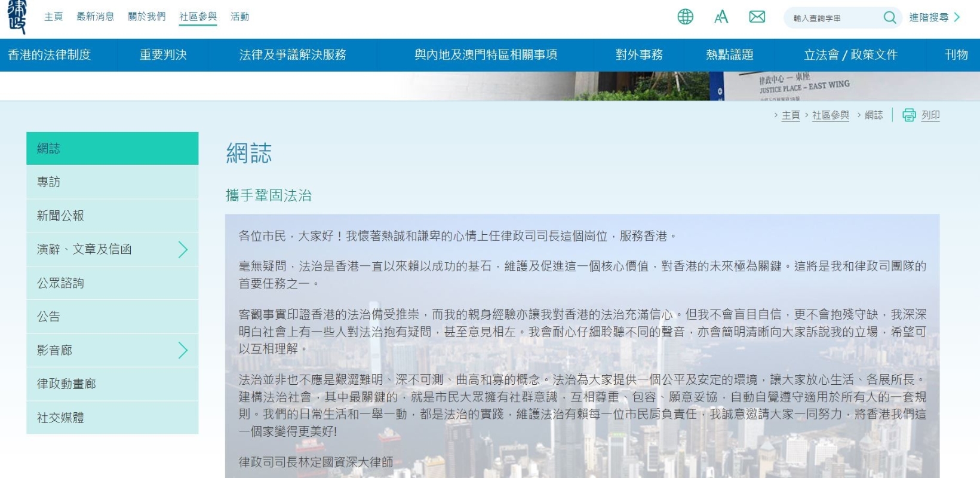Expand the 演辭、文章及信函 submenu arrow
Image resolution: width=980 pixels, height=478 pixels.
[183, 249]
